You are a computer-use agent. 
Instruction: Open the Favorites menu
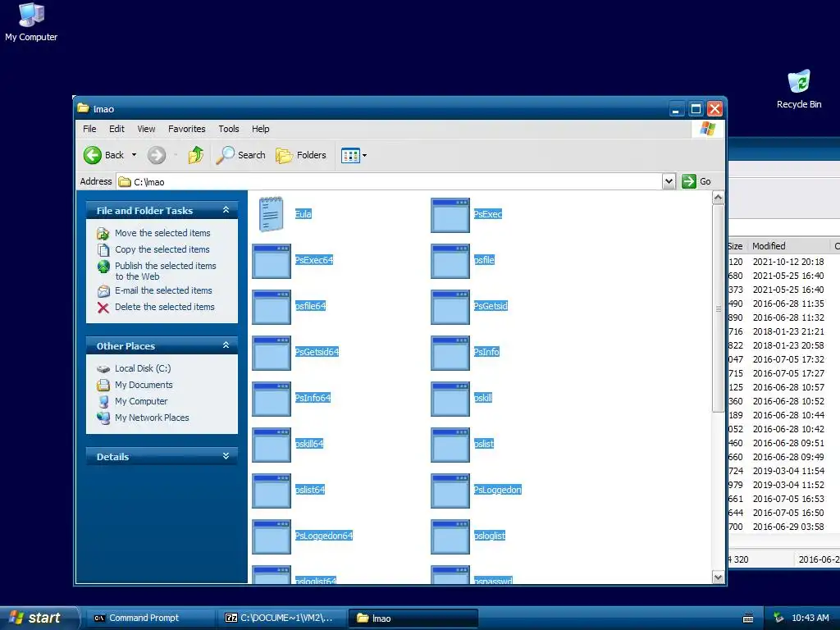click(x=186, y=129)
